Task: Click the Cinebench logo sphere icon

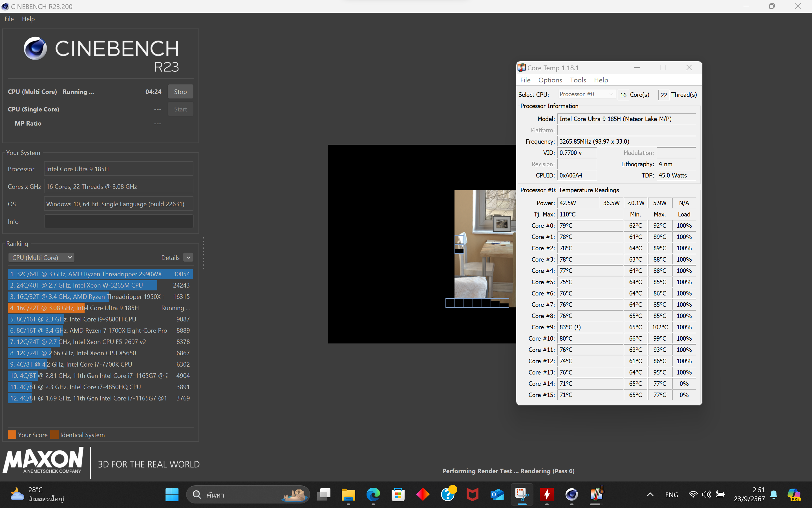Action: coord(35,48)
